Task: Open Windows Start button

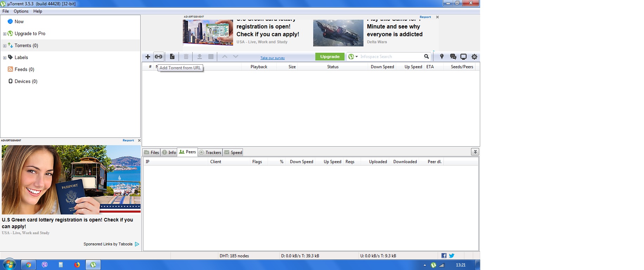Action: pos(9,264)
